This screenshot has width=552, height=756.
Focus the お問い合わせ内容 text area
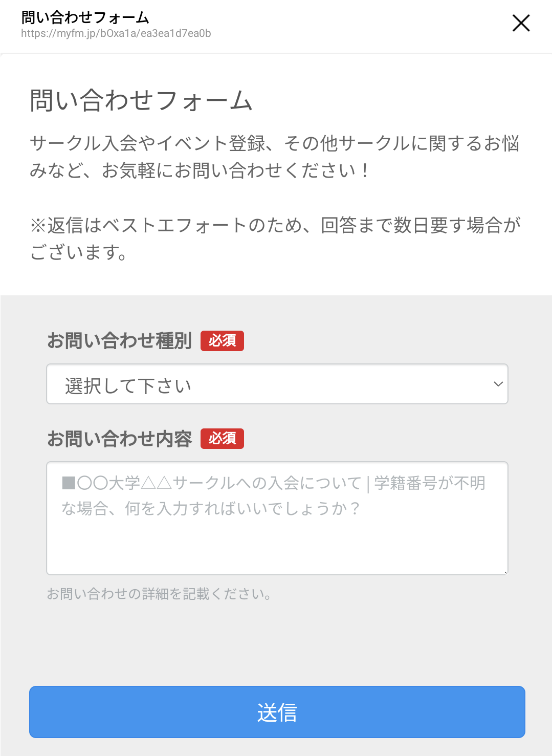[x=277, y=543]
